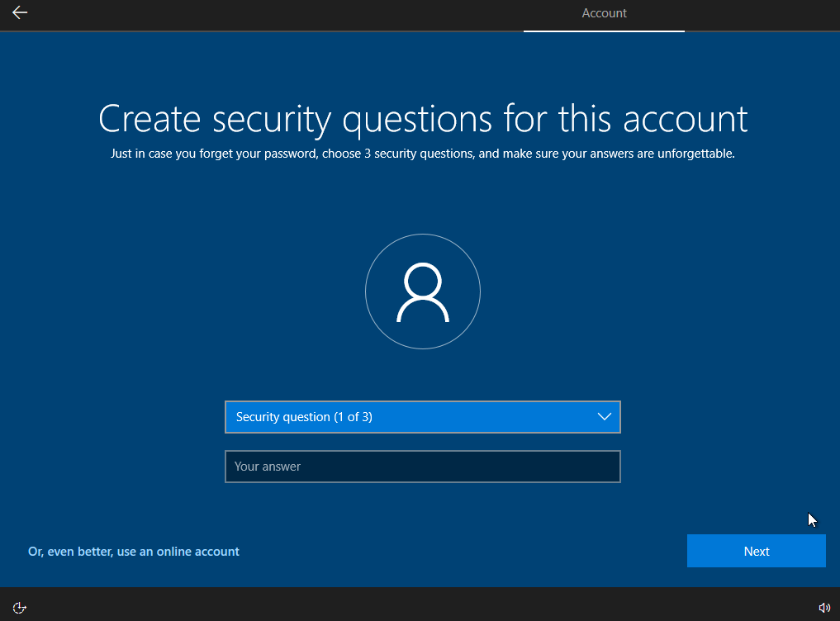840x621 pixels.
Task: Click the down chevron in the security question box
Action: (x=605, y=417)
